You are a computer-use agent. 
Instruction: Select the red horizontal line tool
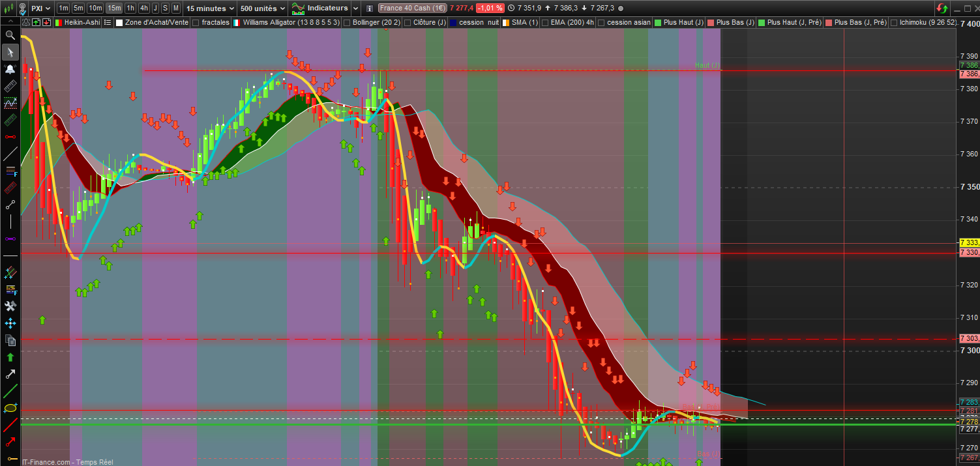(10, 137)
